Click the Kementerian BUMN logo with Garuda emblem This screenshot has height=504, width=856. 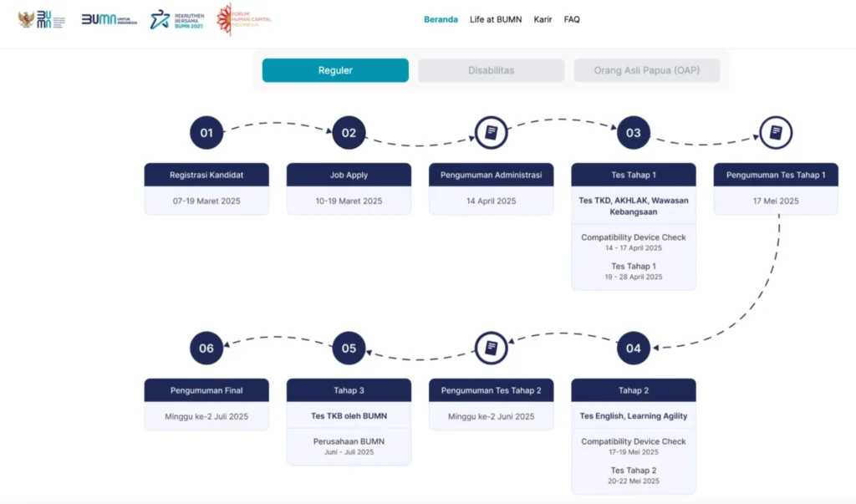pyautogui.click(x=42, y=20)
